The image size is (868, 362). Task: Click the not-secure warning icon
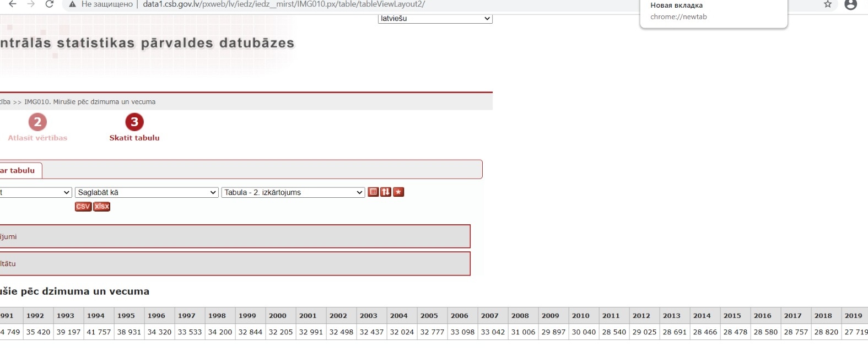tap(72, 4)
